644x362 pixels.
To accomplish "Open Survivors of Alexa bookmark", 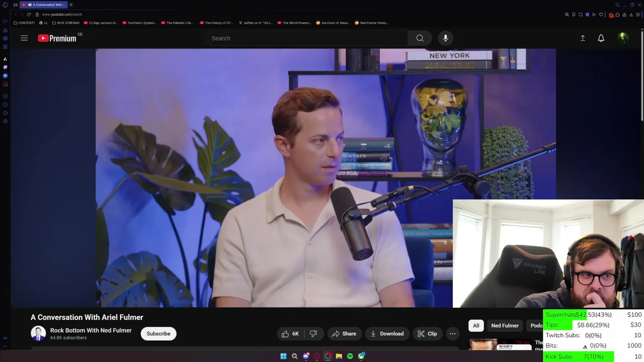I will [333, 23].
